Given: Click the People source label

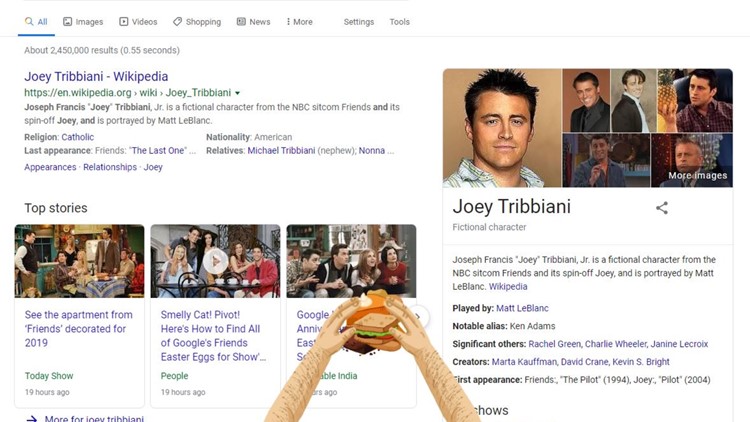Looking at the screenshot, I should pos(174,376).
